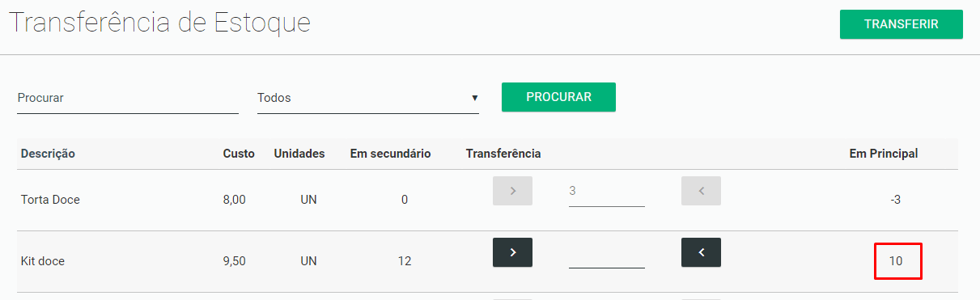Click the right arrow for Kit doce
This screenshot has height=300, width=980.
[512, 252]
